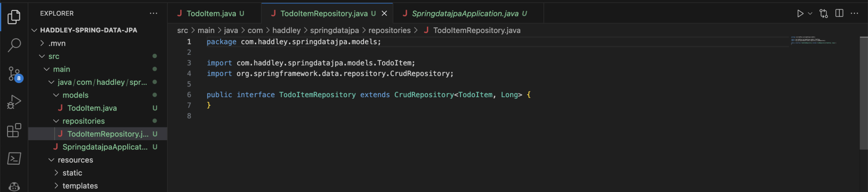This screenshot has width=868, height=192.
Task: Switch to the TodoItem.java tab
Action: [x=211, y=14]
